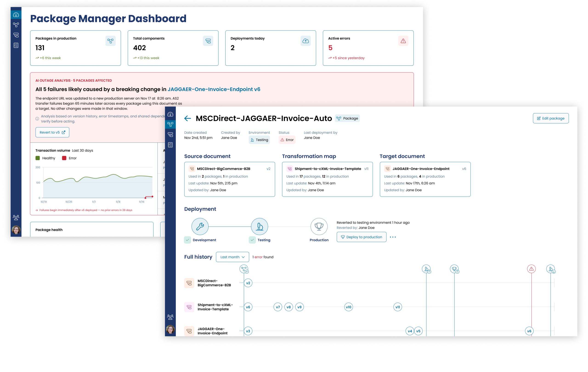Select version v7 on the Shipment-to-cXML row
Image resolution: width=588 pixels, height=372 pixels.
278,307
